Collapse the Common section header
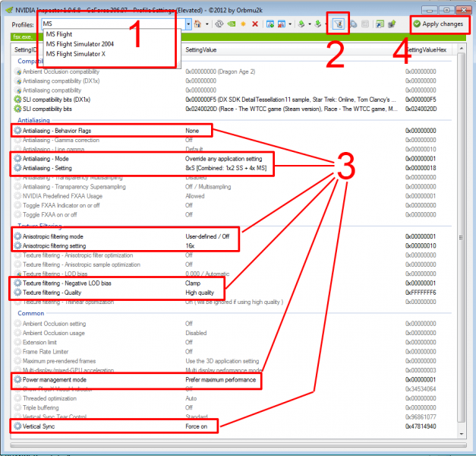Image resolution: width=476 pixels, height=456 pixels. [30, 313]
